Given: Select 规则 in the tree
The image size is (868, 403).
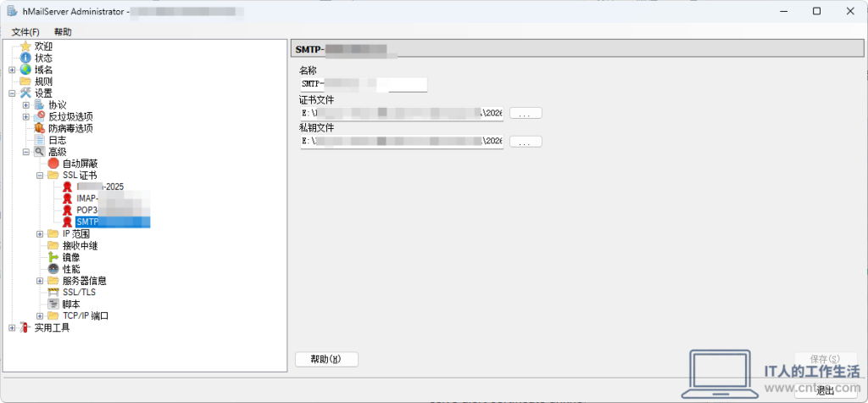Looking at the screenshot, I should coord(43,81).
